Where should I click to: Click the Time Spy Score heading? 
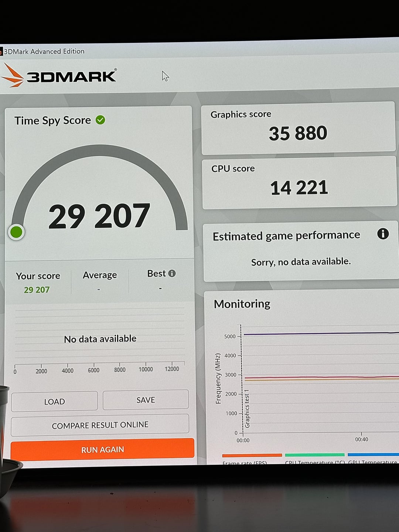pos(52,120)
